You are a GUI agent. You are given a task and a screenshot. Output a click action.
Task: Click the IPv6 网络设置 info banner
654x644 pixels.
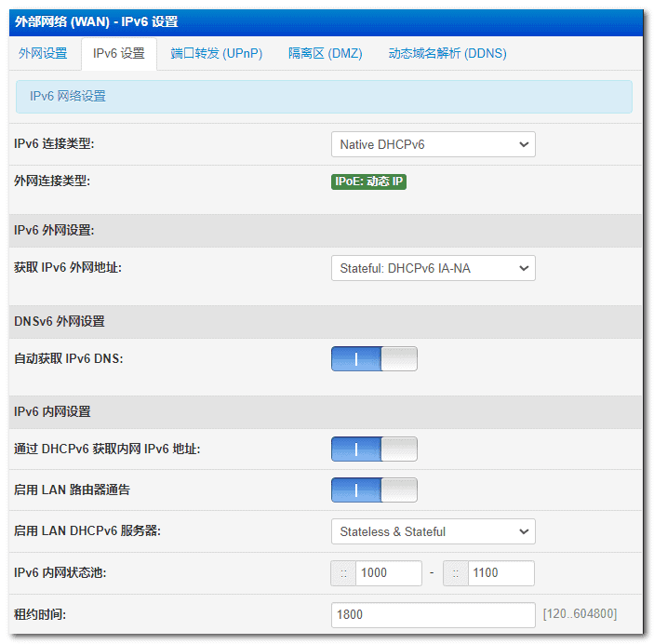324,97
